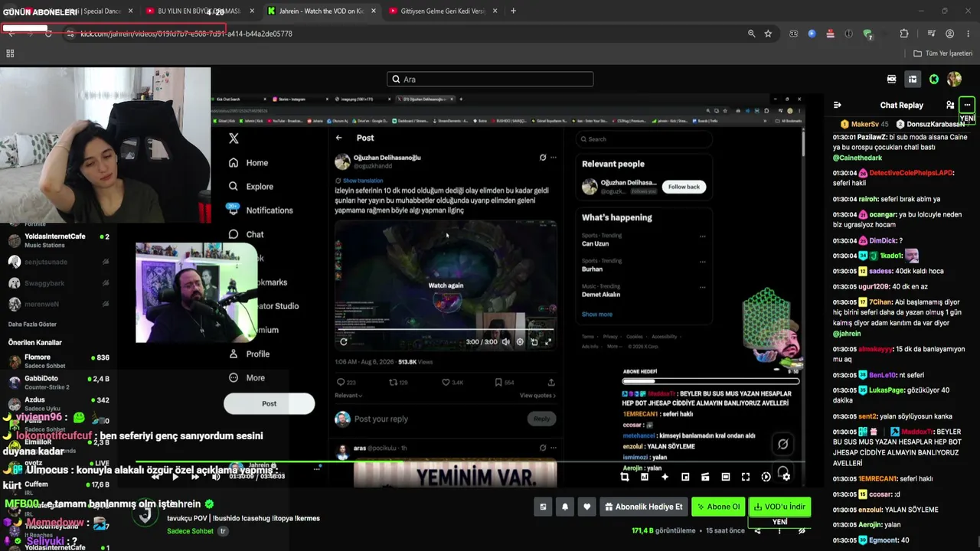Click the VOD'u İndir download button
The height and width of the screenshot is (551, 980).
tap(779, 507)
